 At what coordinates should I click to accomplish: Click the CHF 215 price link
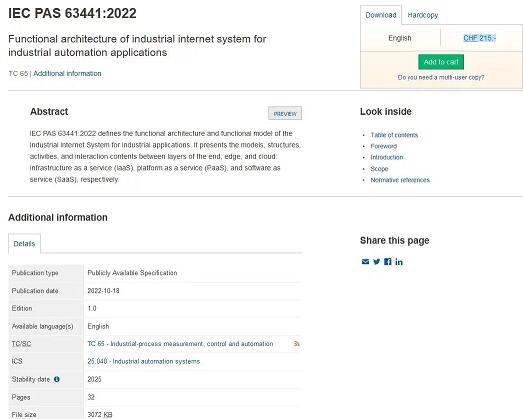(480, 38)
